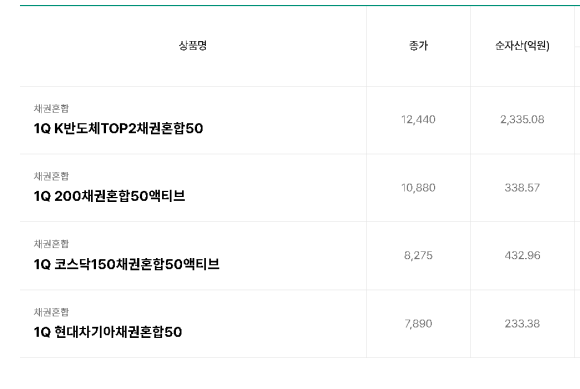Select net assets 233.38 cell
580x389 pixels.
(522, 324)
